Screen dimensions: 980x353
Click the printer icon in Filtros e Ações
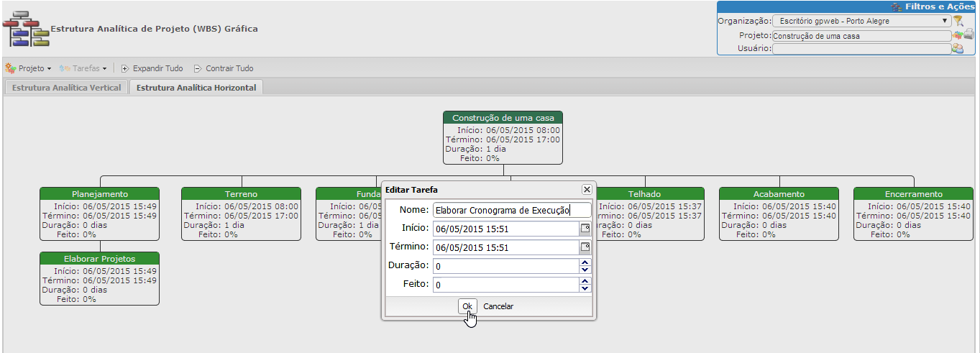click(x=968, y=35)
